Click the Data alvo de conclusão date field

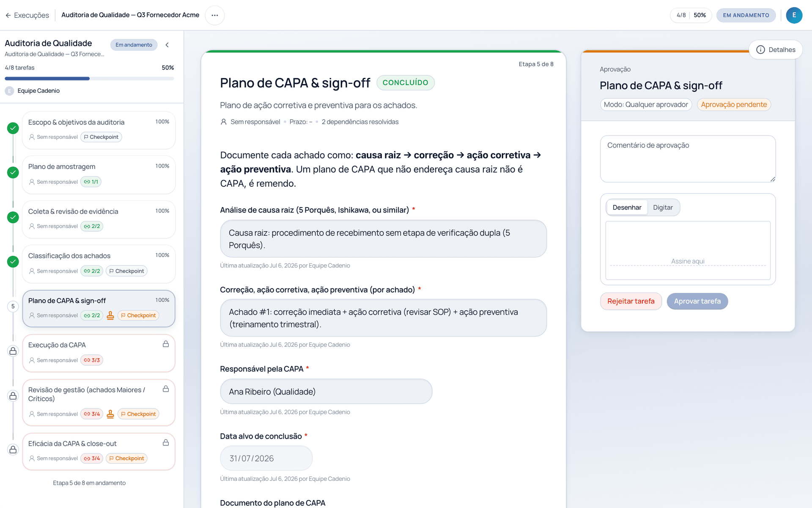[266, 458]
